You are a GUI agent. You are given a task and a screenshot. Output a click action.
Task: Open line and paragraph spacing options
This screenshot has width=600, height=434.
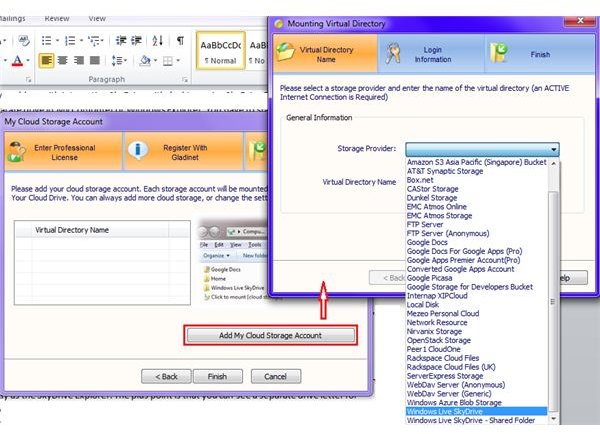116,60
